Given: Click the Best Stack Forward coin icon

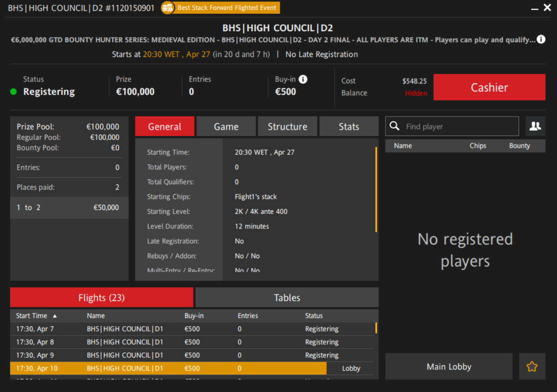Looking at the screenshot, I should (x=167, y=8).
